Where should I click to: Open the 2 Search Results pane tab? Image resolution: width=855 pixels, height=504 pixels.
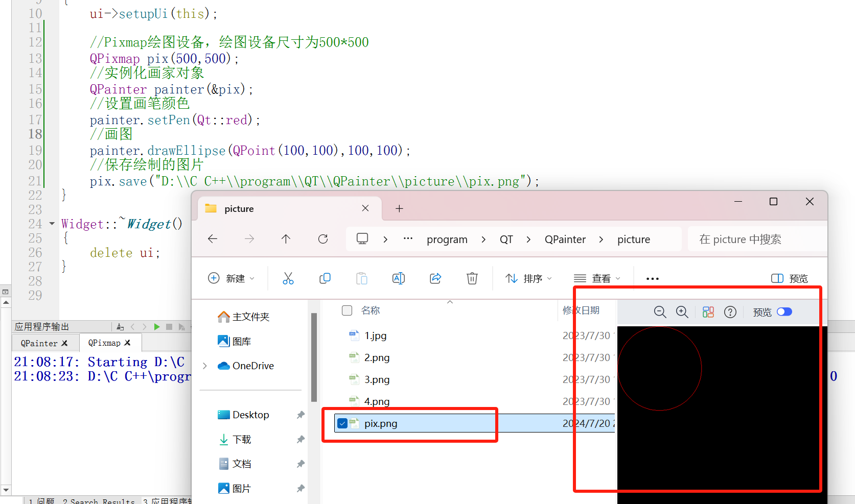coord(99,501)
